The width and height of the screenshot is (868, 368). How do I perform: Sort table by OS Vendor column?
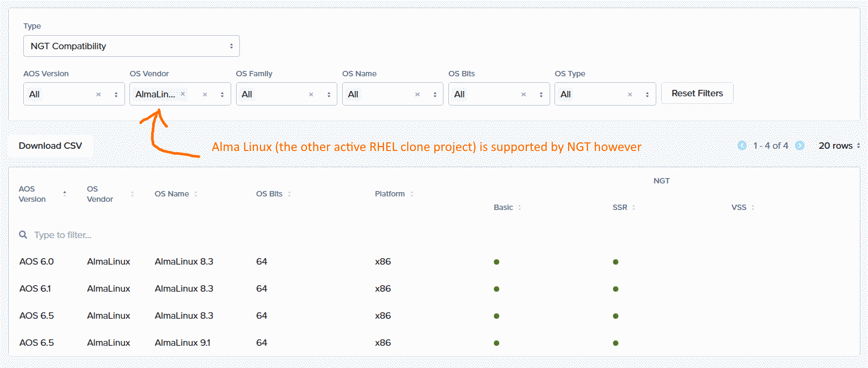[x=132, y=194]
